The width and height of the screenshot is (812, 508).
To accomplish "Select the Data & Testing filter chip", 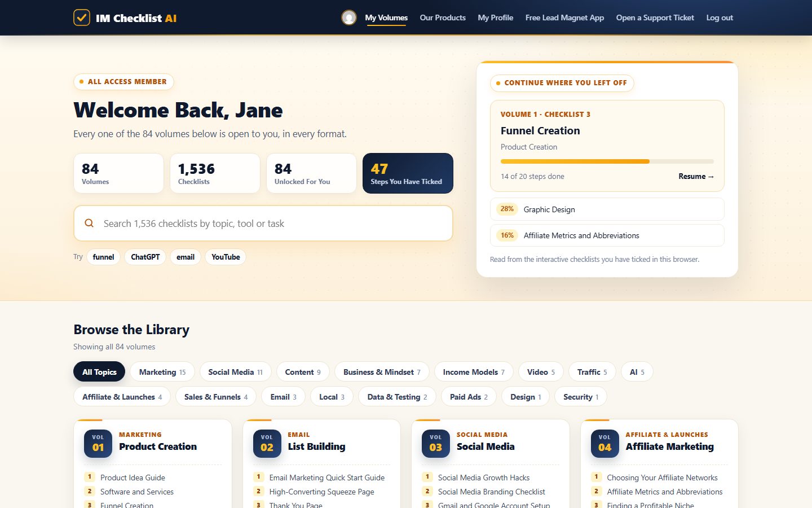I will click(x=397, y=397).
